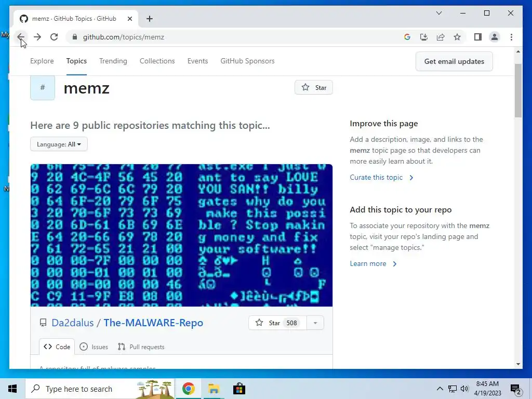Select the Code tab of the repo
The image size is (532, 399).
[x=57, y=347]
